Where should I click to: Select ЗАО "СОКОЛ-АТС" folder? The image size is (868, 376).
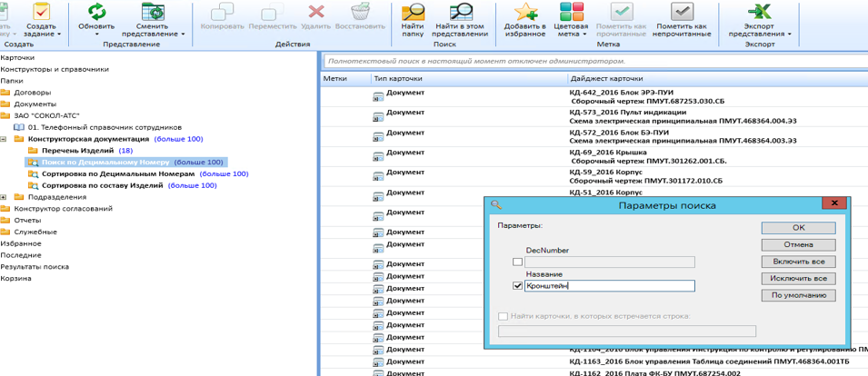coord(47,115)
